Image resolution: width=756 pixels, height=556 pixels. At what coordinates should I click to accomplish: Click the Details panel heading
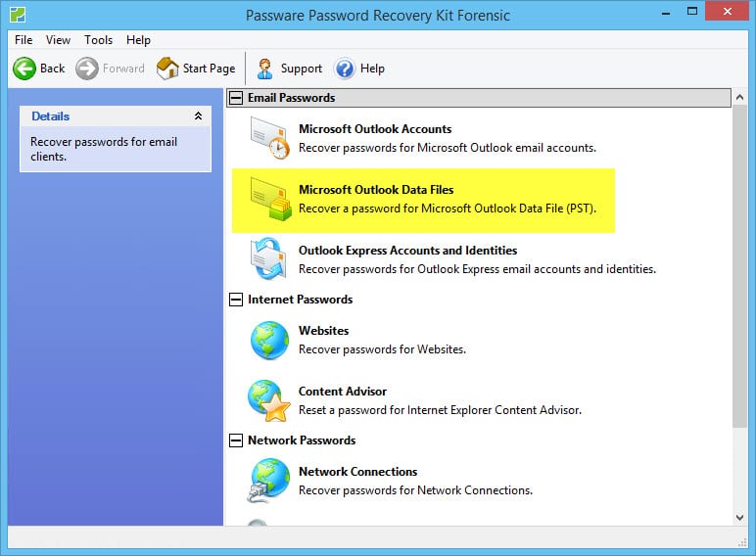[50, 116]
